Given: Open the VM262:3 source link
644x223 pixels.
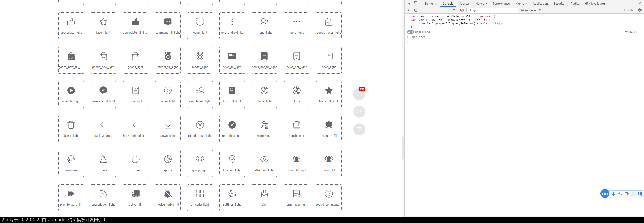Looking at the screenshot, I should click(631, 32).
